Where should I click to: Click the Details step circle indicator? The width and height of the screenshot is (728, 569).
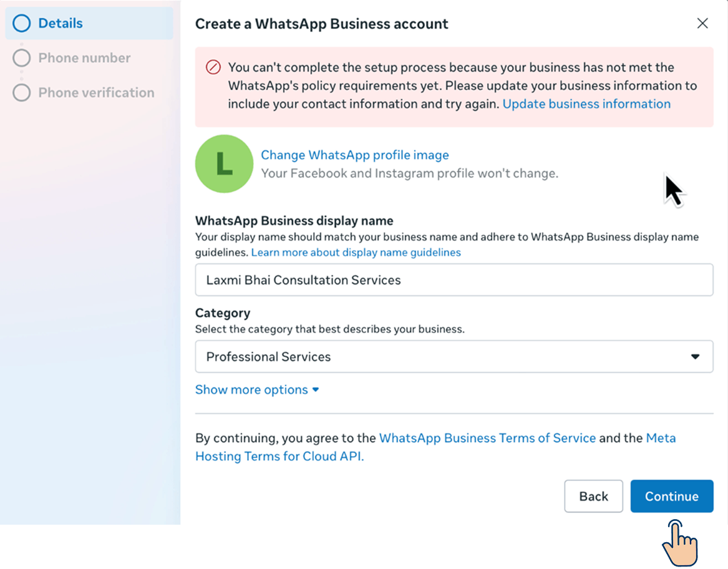coord(22,23)
